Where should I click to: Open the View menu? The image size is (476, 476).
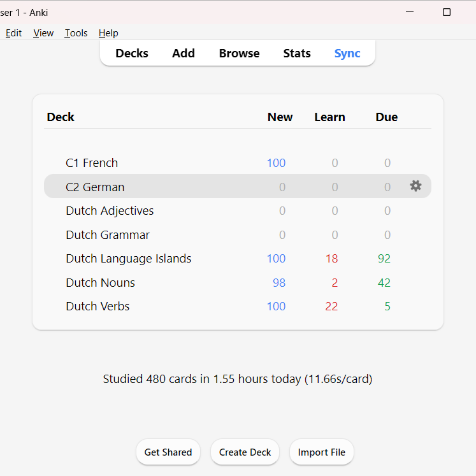coord(43,33)
